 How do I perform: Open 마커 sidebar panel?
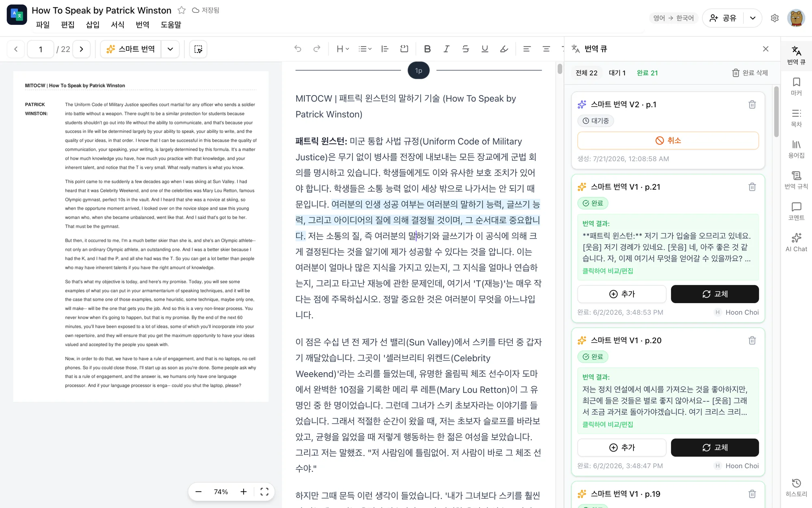(796, 87)
